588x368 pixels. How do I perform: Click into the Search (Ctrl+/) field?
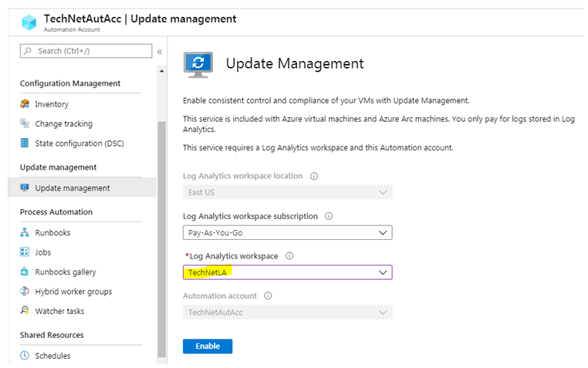[x=86, y=51]
